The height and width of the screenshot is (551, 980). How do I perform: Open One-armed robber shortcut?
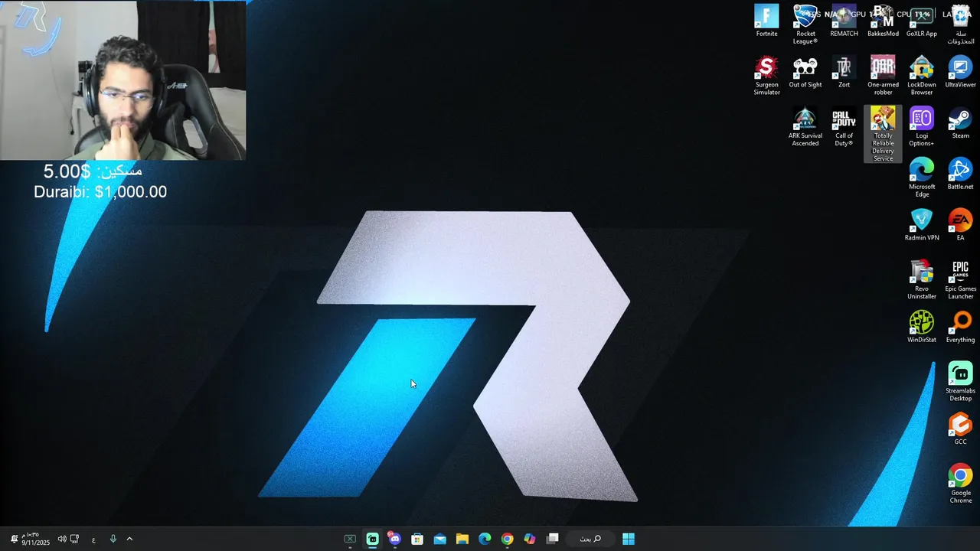883,76
